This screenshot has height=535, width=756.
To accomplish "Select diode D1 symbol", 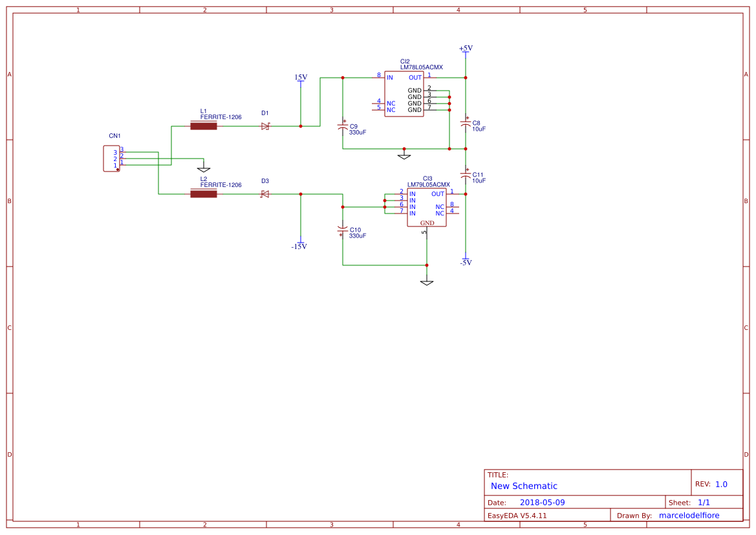I will pos(265,127).
